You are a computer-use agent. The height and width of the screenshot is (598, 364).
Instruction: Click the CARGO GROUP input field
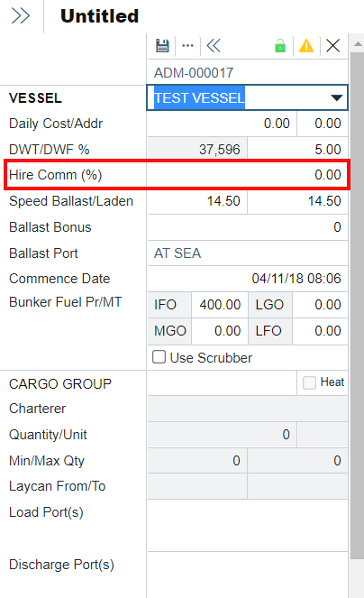click(222, 383)
